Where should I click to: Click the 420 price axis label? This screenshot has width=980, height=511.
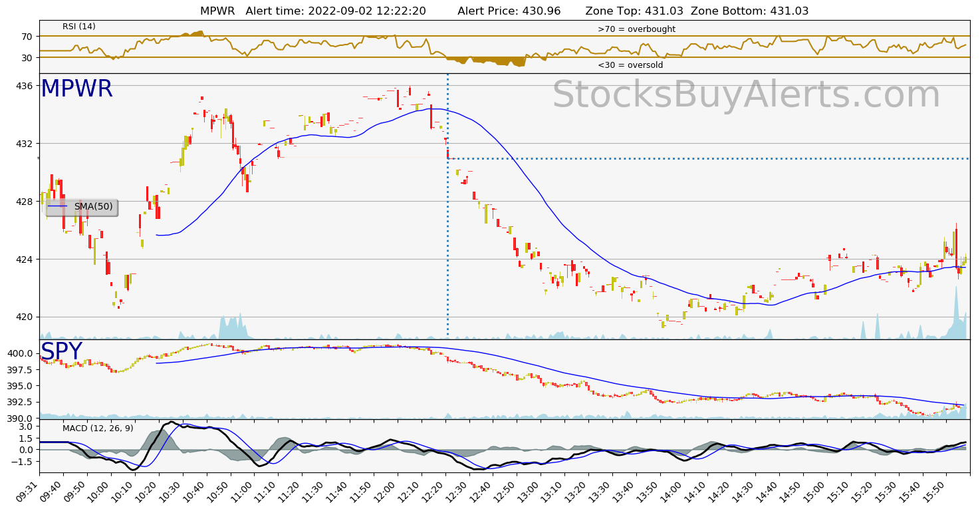pyautogui.click(x=25, y=317)
